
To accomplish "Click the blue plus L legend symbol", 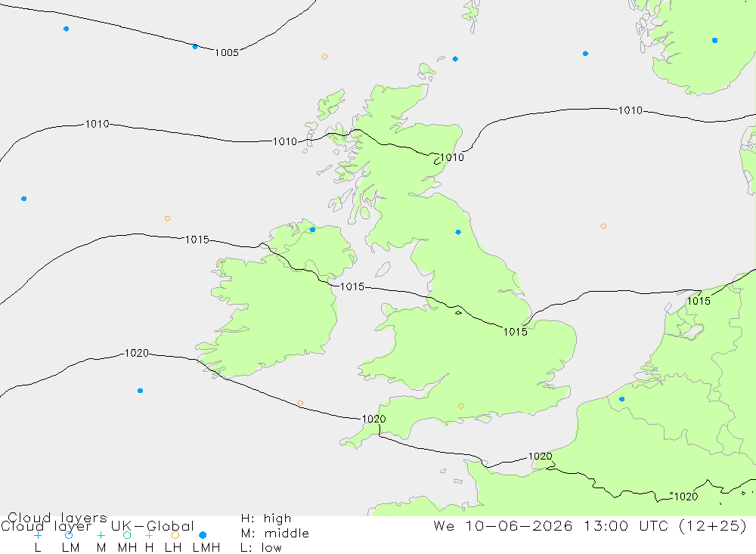I will [38, 535].
